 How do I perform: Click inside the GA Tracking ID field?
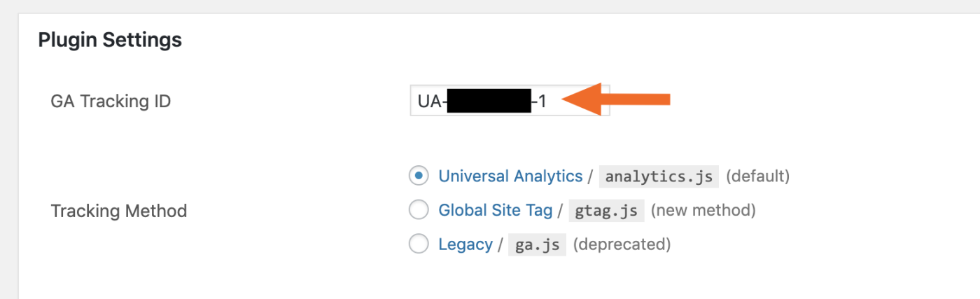coord(510,101)
